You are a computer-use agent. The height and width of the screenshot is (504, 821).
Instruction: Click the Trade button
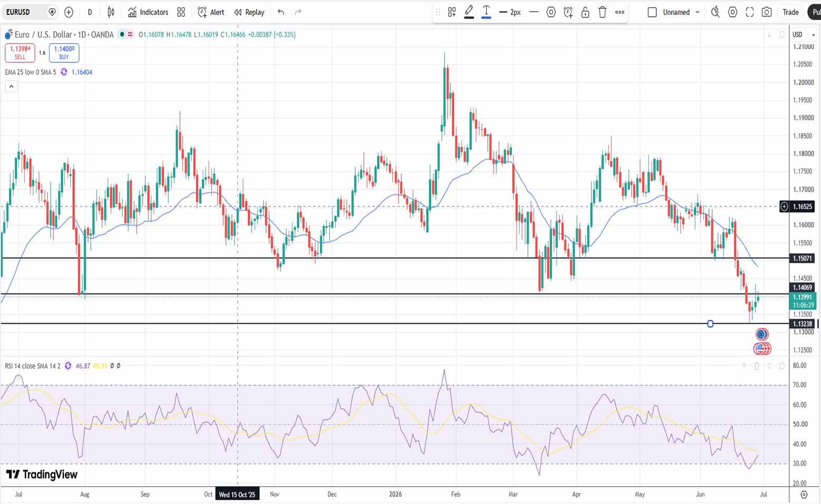[x=790, y=12]
